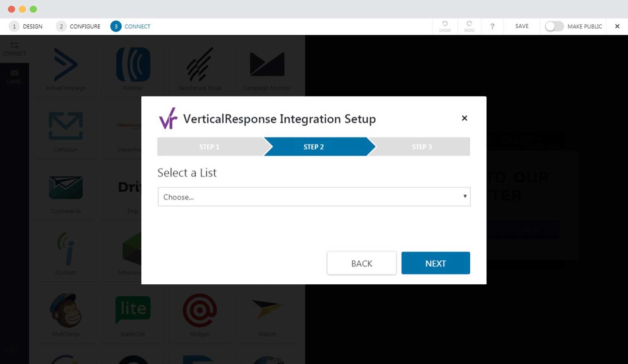Click the BACK button in the dialog

pyautogui.click(x=362, y=263)
